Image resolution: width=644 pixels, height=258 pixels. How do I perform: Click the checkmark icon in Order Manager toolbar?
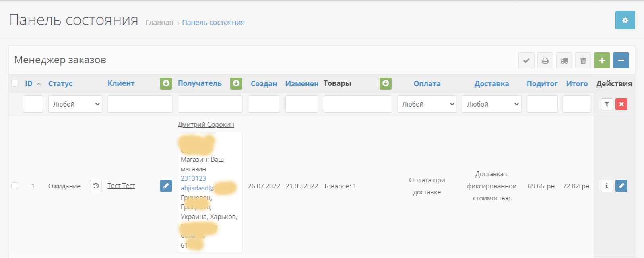pos(526,61)
